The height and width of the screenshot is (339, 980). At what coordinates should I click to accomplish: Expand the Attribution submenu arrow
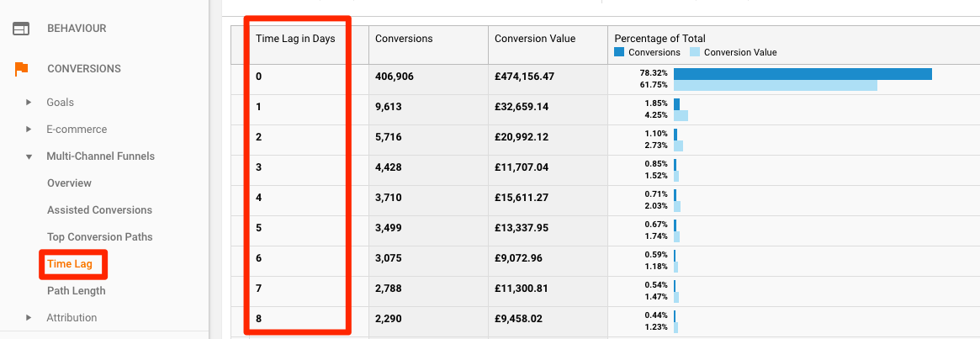pos(29,318)
